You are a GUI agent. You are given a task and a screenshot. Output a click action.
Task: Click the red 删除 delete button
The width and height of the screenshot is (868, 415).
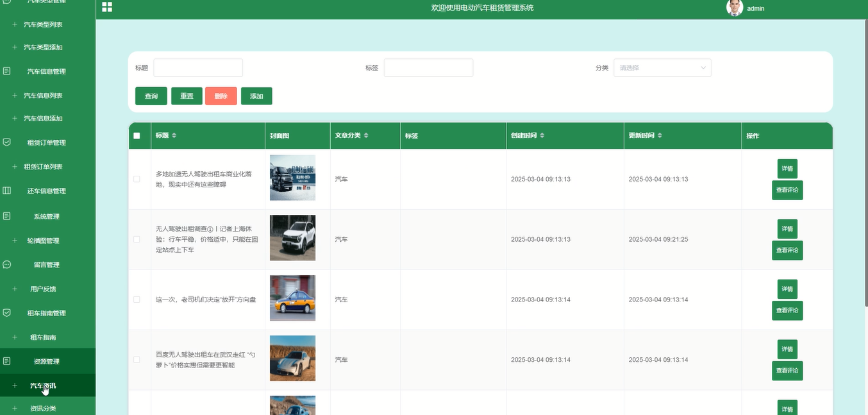pos(221,96)
